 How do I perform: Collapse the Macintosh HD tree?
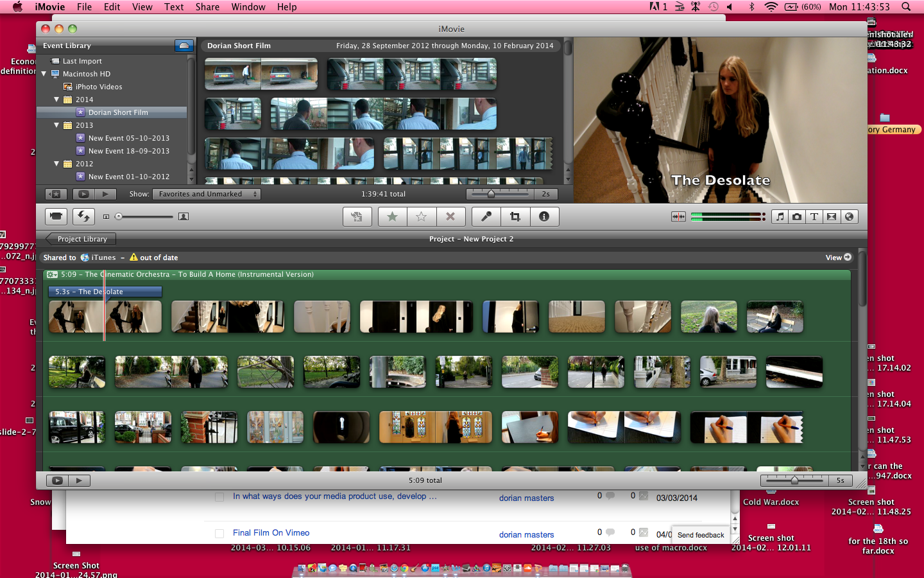coord(44,74)
